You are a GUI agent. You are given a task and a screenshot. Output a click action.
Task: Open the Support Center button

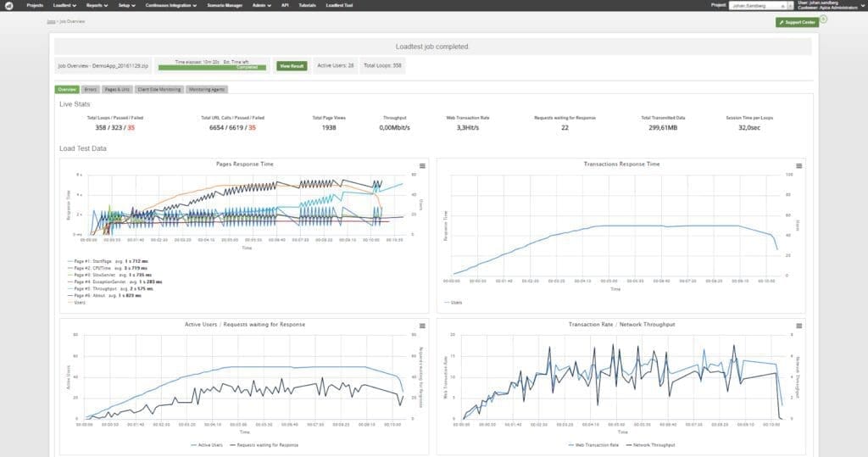pos(797,22)
